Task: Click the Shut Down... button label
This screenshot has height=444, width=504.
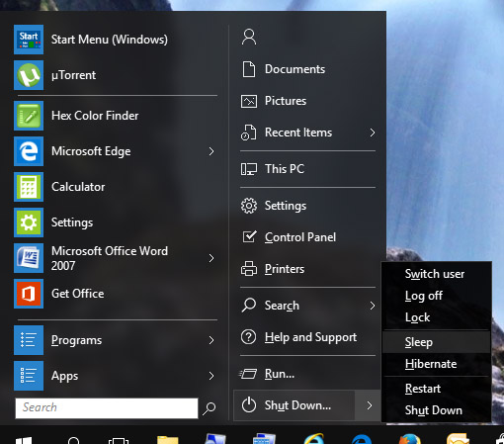Action: tap(297, 405)
